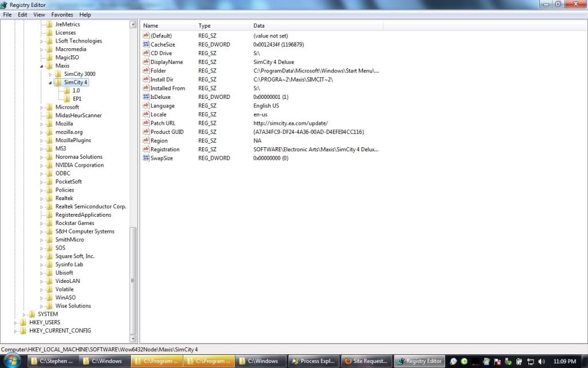This screenshot has width=588, height=368.
Task: Click the tree pane scrollbar up arrow
Action: (133, 24)
